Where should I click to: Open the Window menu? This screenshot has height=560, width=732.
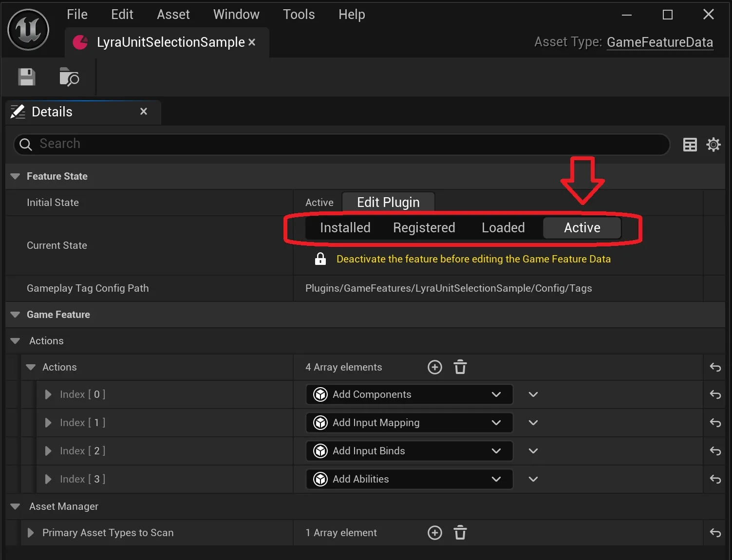[236, 15]
